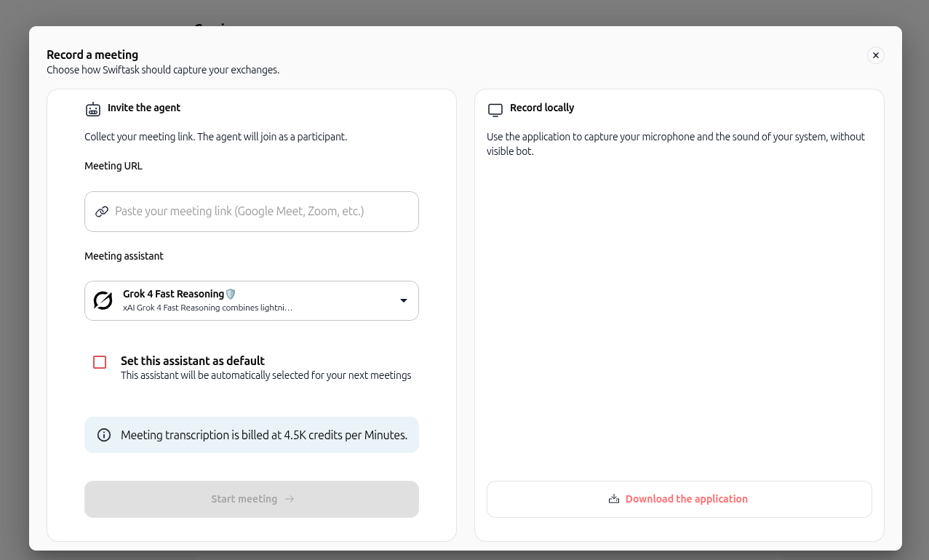The image size is (929, 560).
Task: Click the link icon in the URL field
Action: click(102, 212)
